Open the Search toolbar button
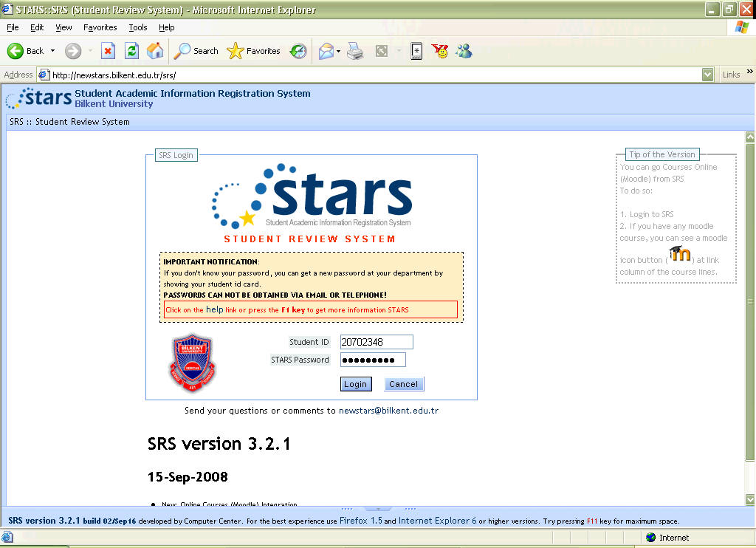756x548 pixels. pyautogui.click(x=196, y=51)
